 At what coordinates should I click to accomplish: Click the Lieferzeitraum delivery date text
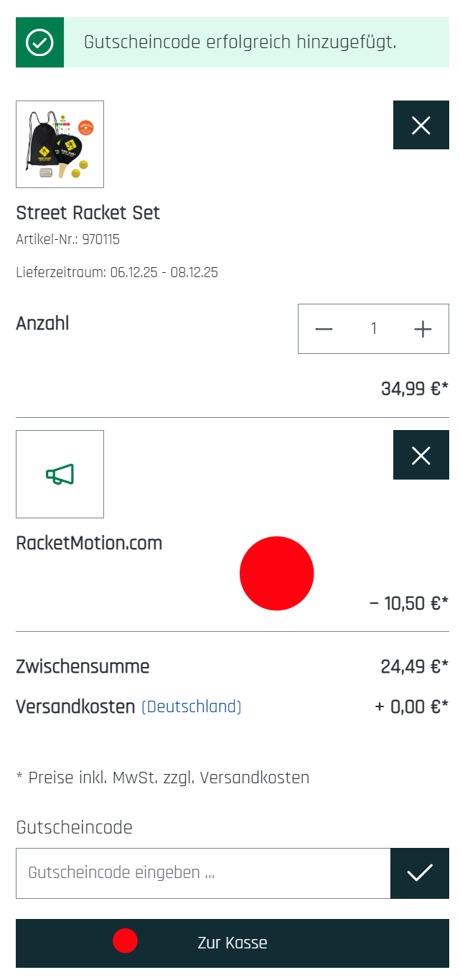pos(117,272)
